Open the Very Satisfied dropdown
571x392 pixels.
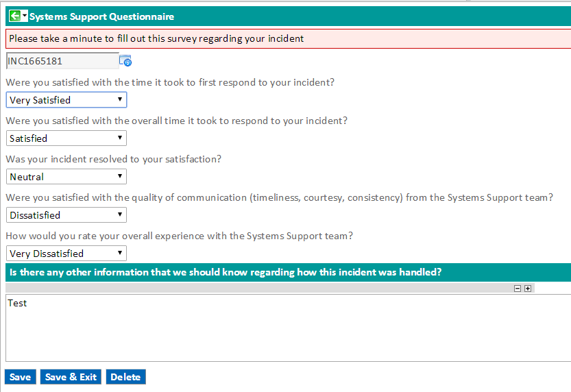click(x=66, y=100)
